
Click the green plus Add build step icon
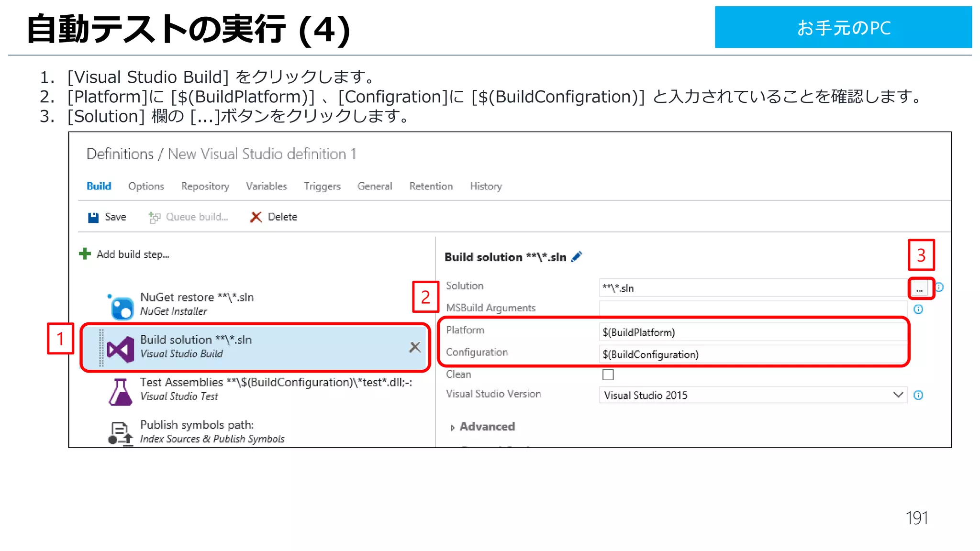pyautogui.click(x=85, y=253)
